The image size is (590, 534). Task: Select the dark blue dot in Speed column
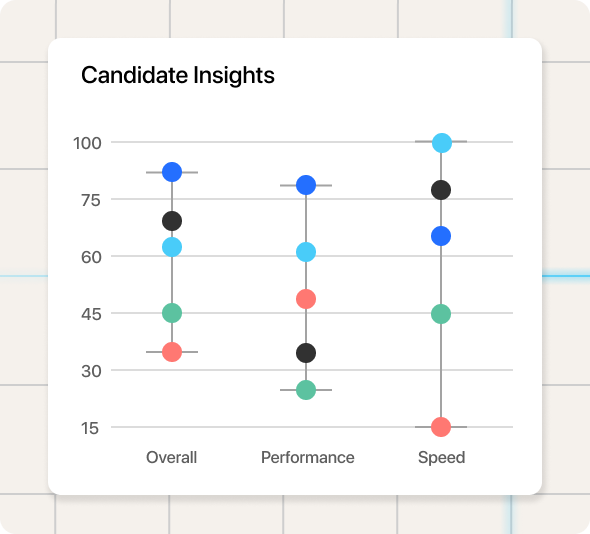tap(441, 236)
